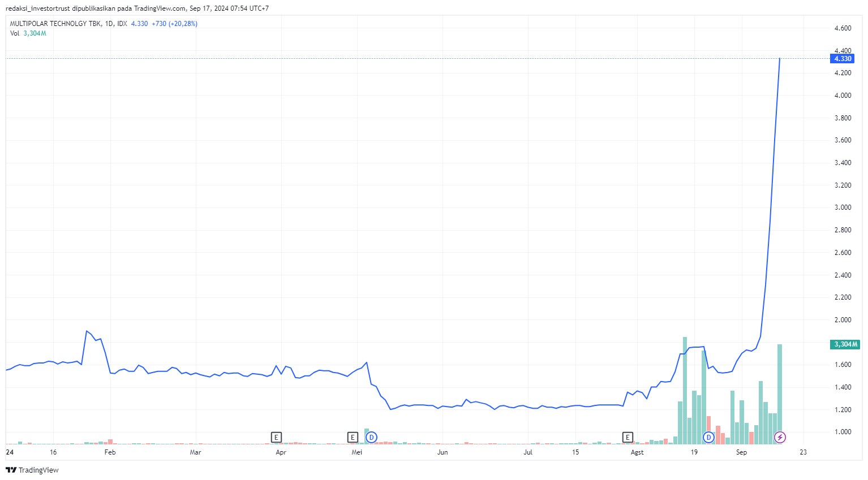Click the 1.600 price axis label
This screenshot has width=868, height=480.
(x=843, y=365)
